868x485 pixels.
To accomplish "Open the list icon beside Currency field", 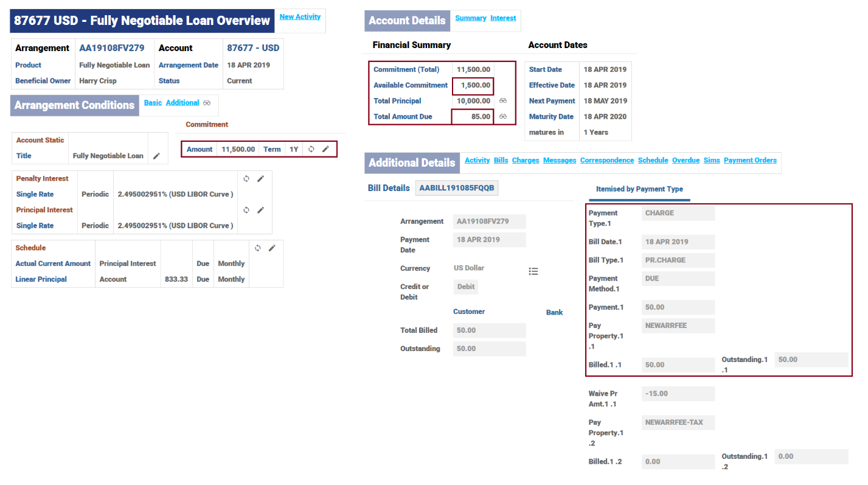I will 533,271.
